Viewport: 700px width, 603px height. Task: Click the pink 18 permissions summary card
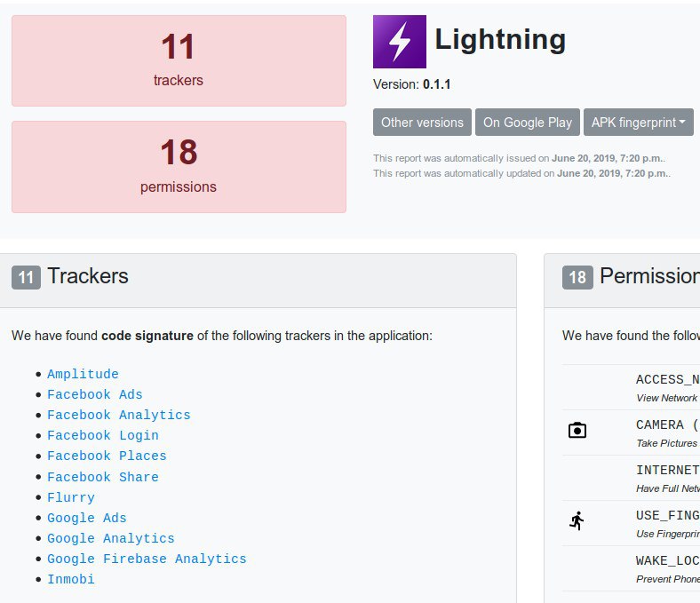click(179, 167)
